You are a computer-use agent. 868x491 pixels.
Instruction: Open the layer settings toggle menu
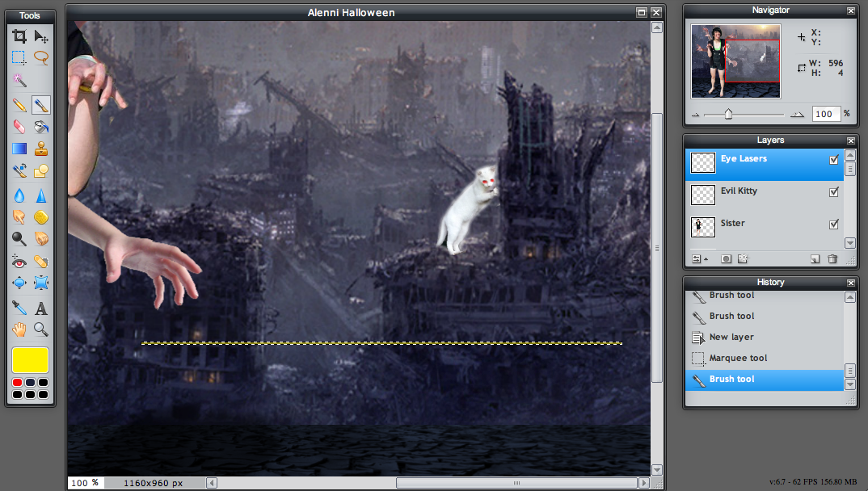pos(700,258)
